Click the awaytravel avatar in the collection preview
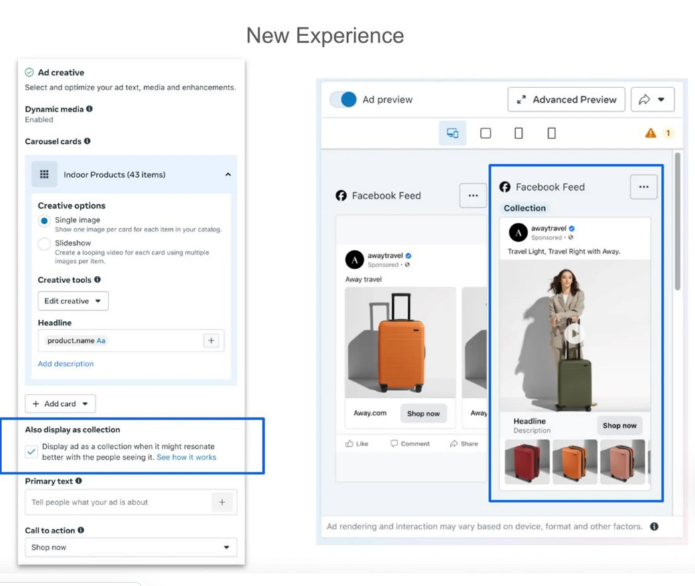This screenshot has width=695, height=586. [518, 232]
